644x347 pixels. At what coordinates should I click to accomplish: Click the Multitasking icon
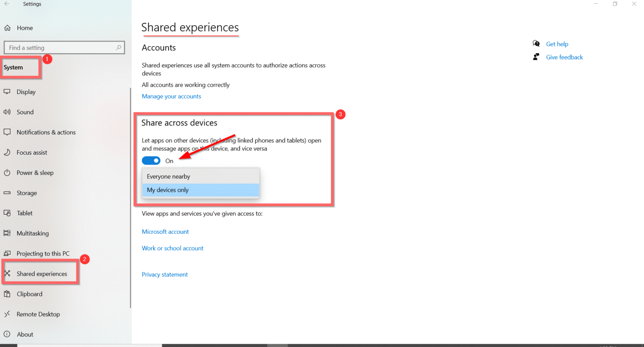[x=7, y=233]
